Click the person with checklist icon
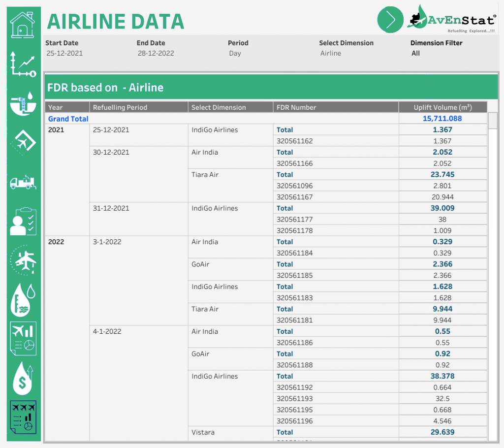This screenshot has width=504, height=448. point(23,222)
